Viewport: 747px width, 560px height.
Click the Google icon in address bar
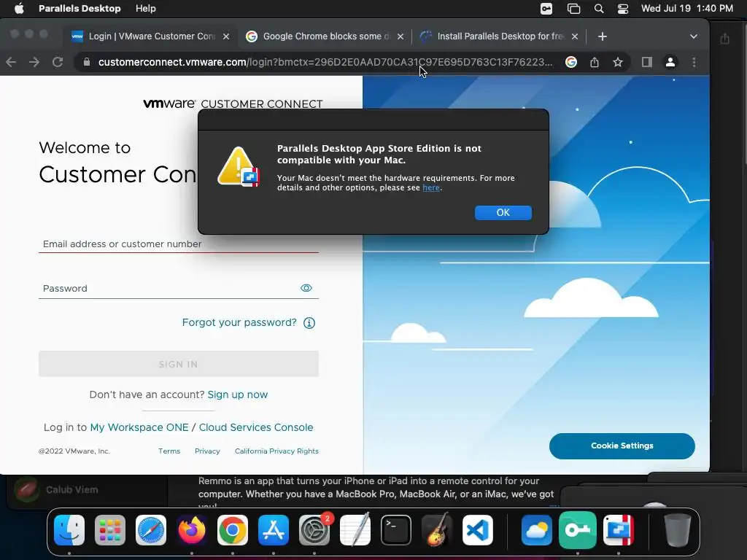(571, 62)
